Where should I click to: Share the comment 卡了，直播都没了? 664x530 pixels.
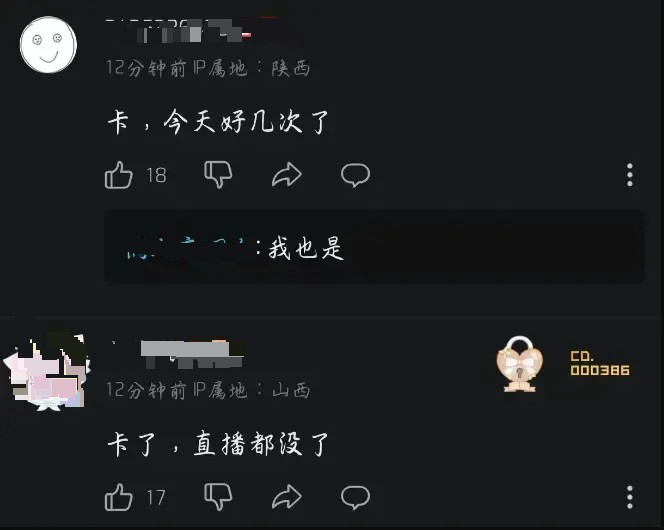(287, 497)
